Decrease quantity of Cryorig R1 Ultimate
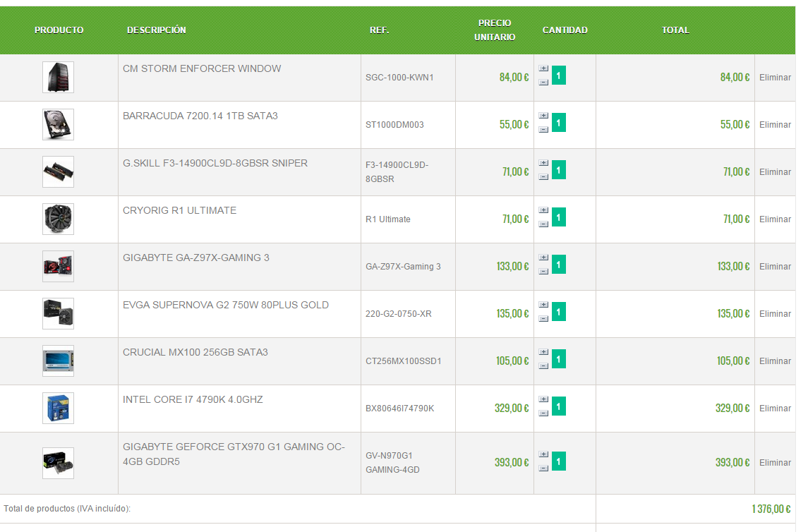Image resolution: width=808 pixels, height=532 pixels. pos(543,224)
